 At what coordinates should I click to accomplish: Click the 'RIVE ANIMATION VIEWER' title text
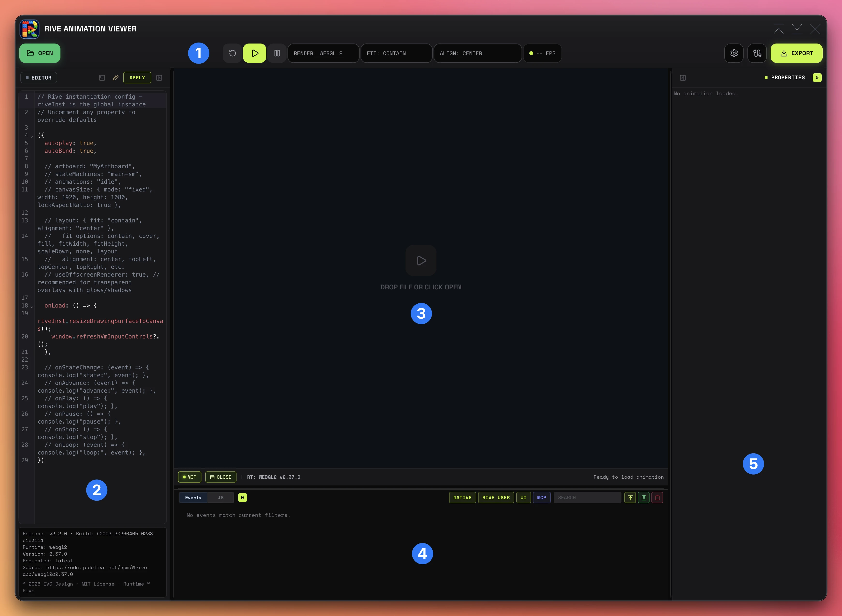[91, 29]
